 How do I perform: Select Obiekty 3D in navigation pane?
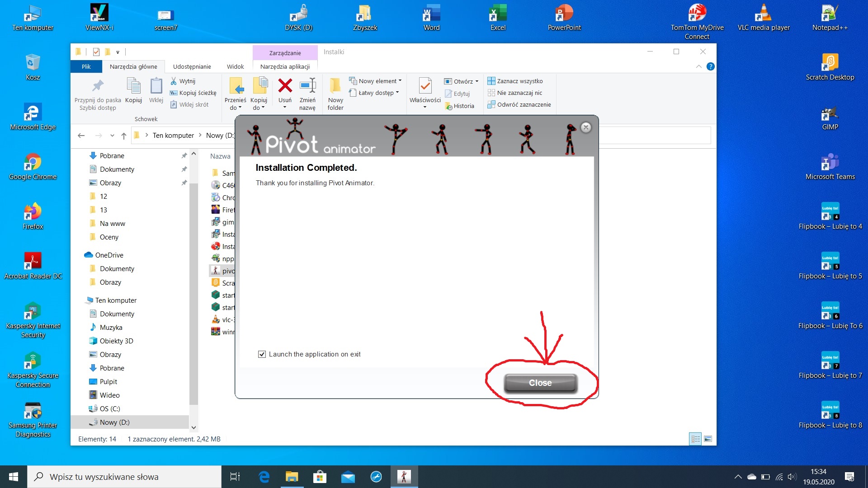point(116,341)
